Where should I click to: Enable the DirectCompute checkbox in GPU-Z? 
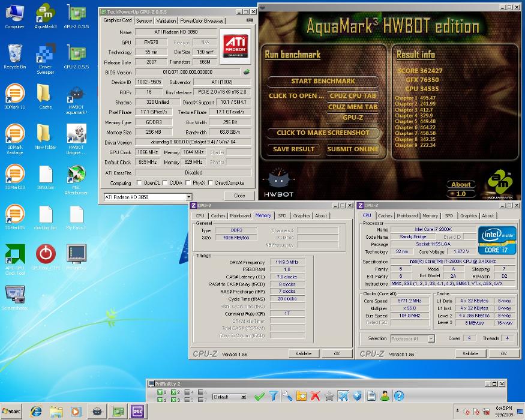point(211,183)
